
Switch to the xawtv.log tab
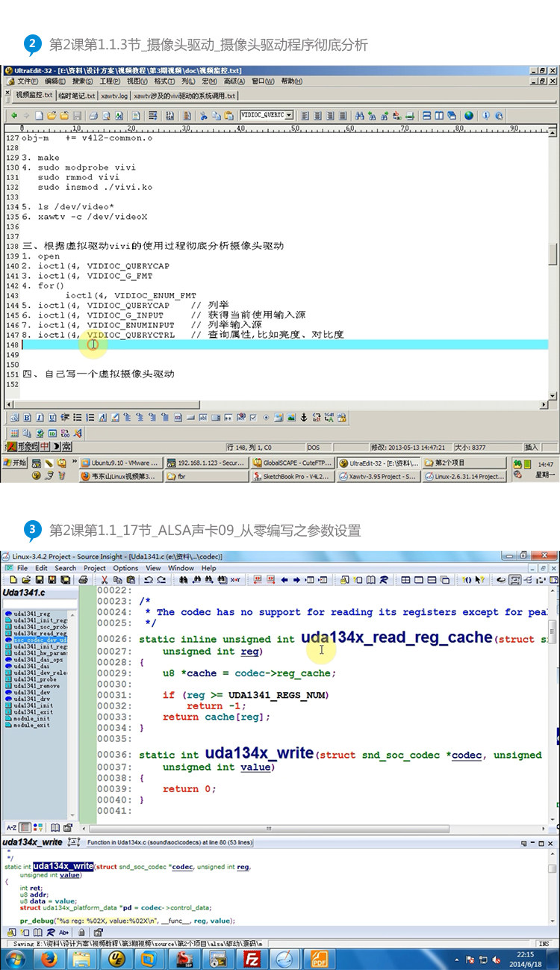click(x=115, y=96)
